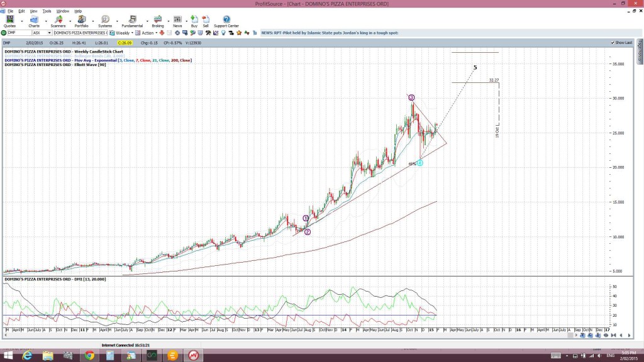Click the Elliott wave 4 marker
The width and height of the screenshot is (644, 362).
[x=419, y=163]
